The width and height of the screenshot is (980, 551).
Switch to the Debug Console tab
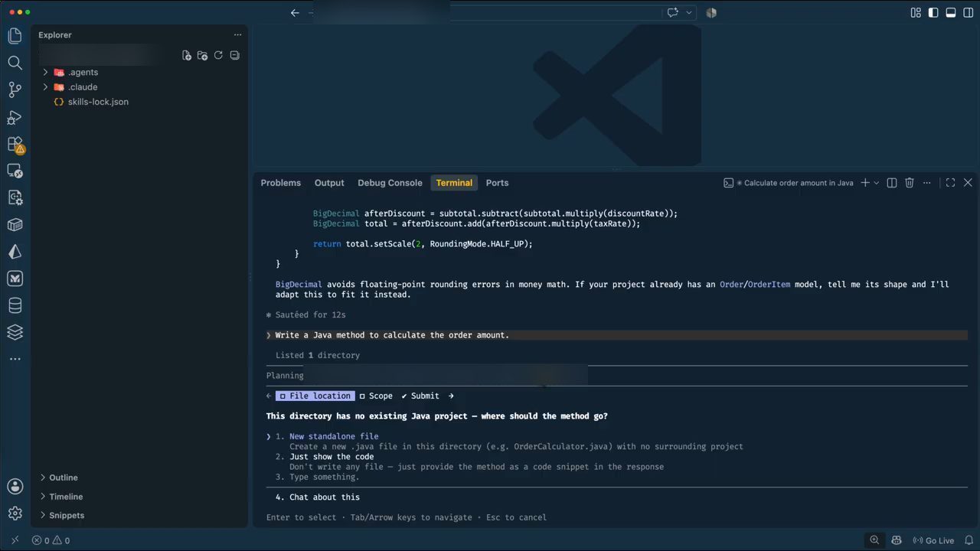click(390, 183)
